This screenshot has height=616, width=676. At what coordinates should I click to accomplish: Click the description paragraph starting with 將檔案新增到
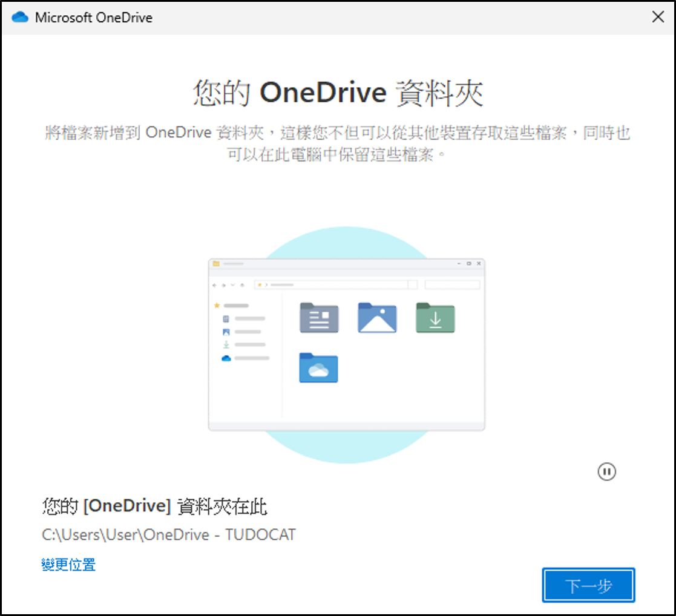[338, 143]
